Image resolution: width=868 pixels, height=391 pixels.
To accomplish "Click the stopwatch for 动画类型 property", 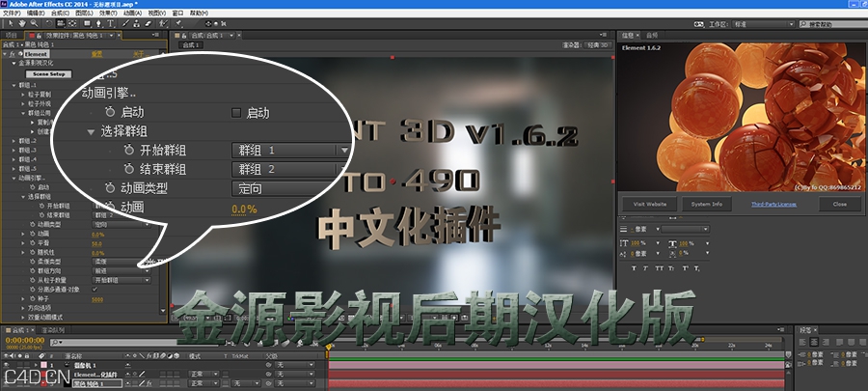I will [32, 224].
